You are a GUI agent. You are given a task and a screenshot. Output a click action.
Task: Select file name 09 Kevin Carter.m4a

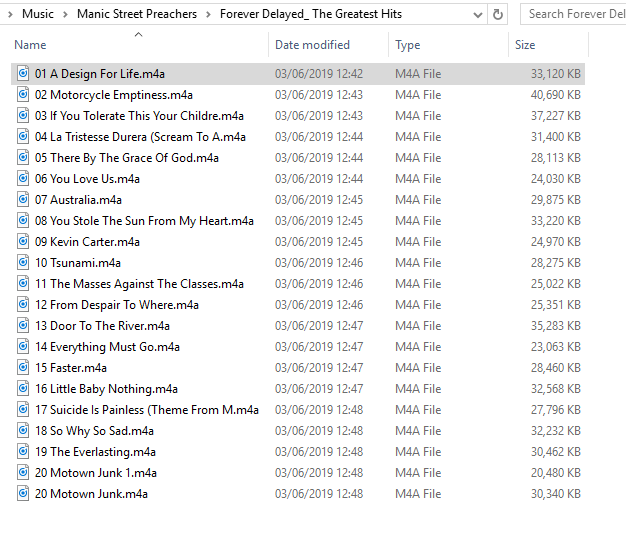pyautogui.click(x=87, y=242)
